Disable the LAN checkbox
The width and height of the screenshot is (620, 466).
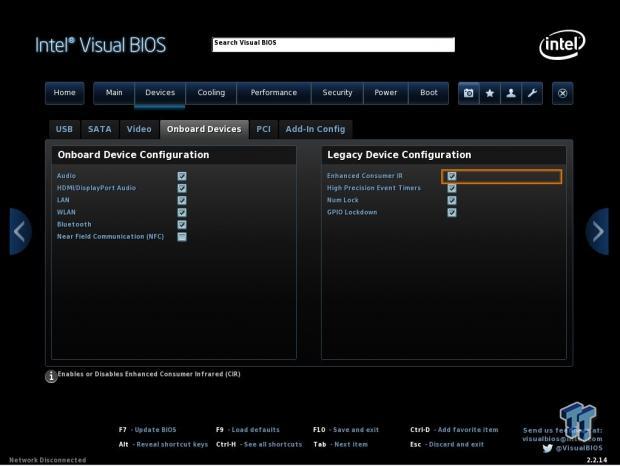pyautogui.click(x=182, y=200)
